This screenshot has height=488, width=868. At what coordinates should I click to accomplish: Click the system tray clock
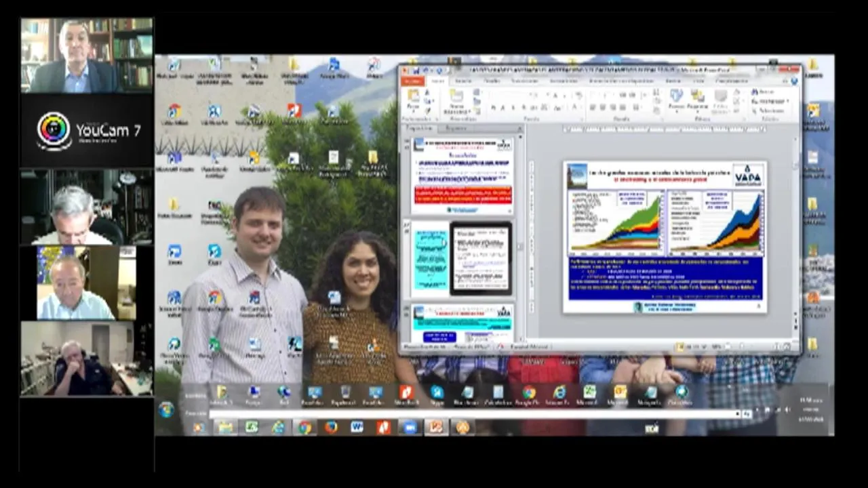point(810,410)
